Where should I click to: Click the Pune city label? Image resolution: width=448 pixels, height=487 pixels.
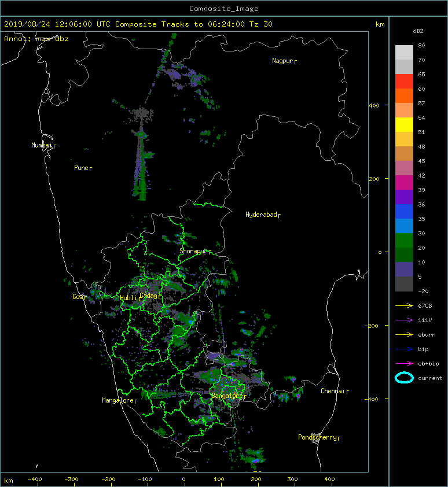point(81,168)
